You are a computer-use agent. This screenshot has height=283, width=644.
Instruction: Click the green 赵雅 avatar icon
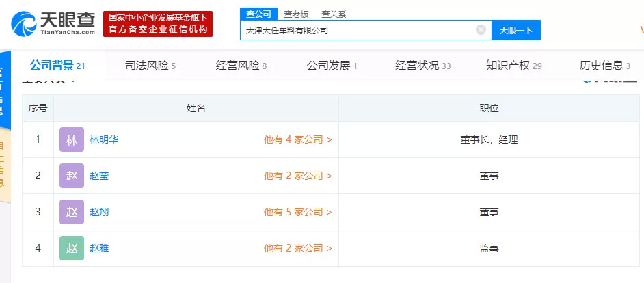click(x=72, y=248)
